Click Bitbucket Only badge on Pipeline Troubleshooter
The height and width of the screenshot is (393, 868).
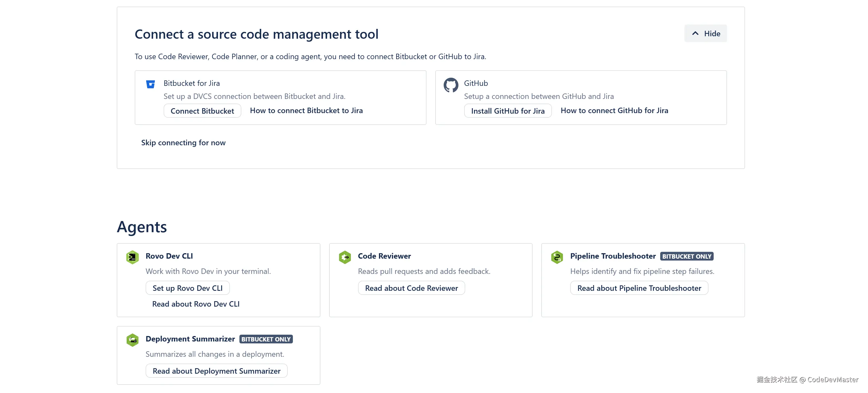686,257
